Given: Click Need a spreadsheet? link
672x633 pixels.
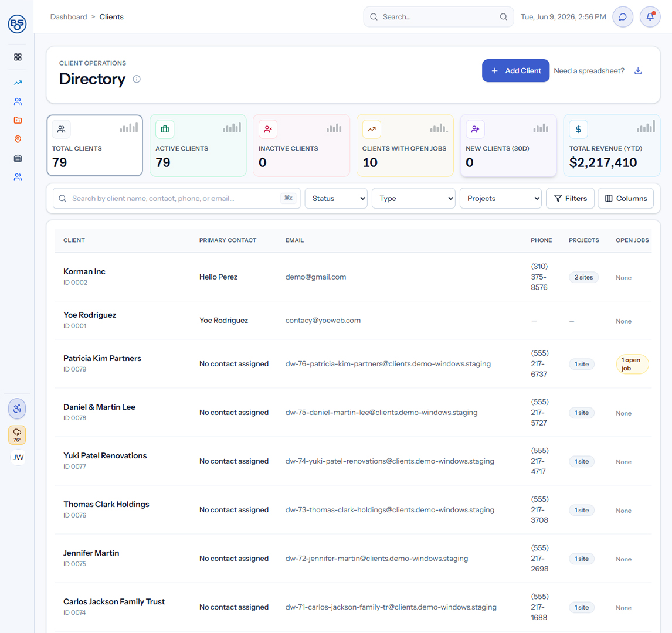Looking at the screenshot, I should (589, 71).
